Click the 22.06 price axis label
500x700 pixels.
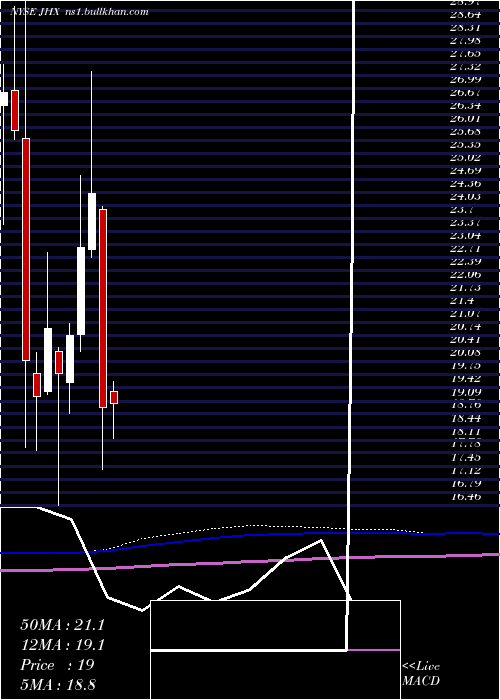tap(465, 275)
